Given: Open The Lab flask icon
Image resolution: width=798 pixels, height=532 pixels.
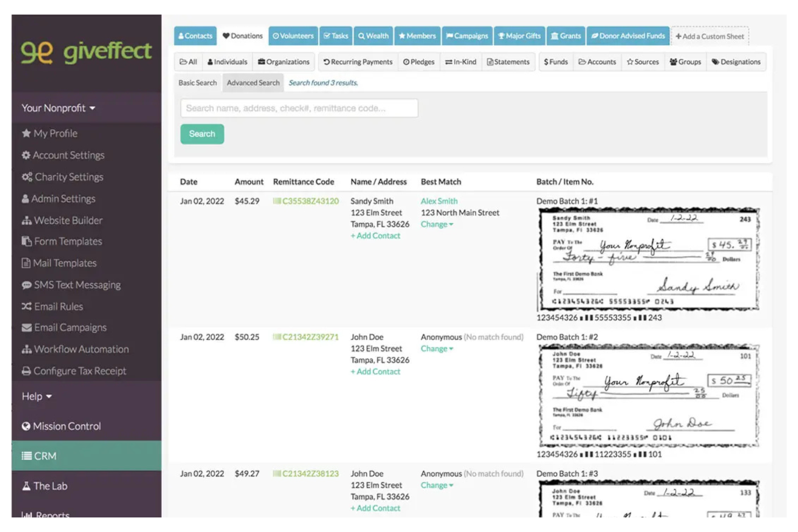Looking at the screenshot, I should [26, 486].
